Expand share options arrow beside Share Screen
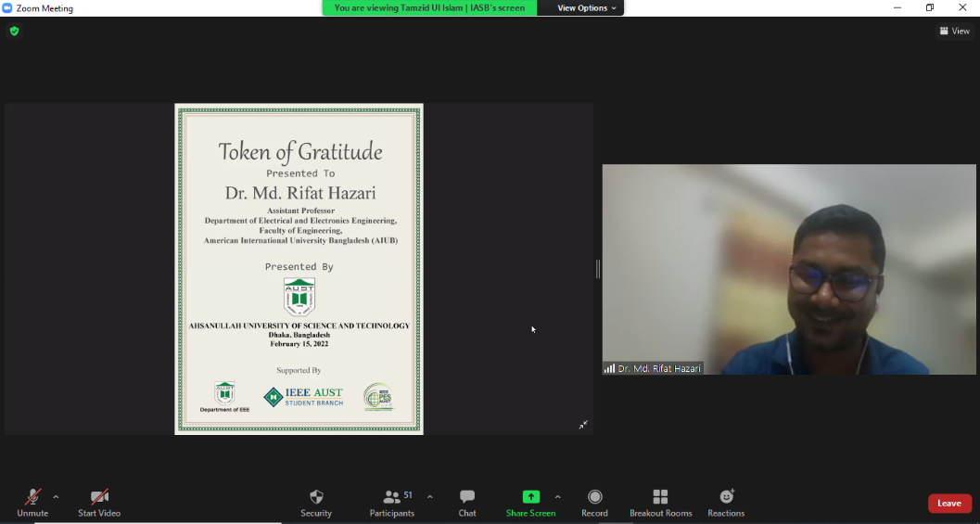Viewport: 980px width, 524px height. point(557,497)
